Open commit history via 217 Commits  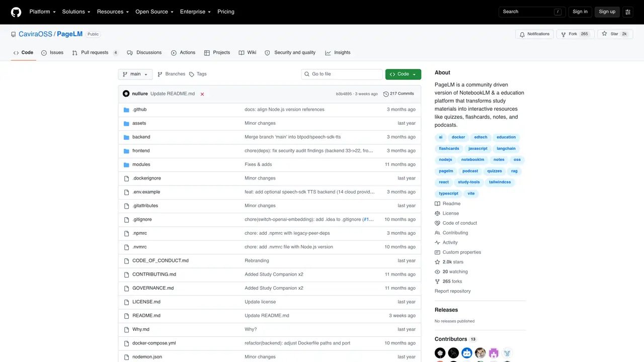[x=398, y=94]
